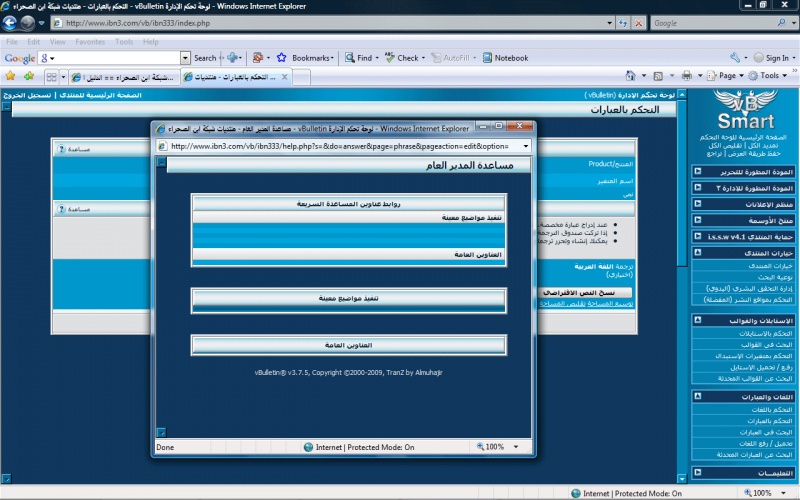Viewport: 800px width, 500px height.
Task: Click the Google toolbar Bookmarks star
Action: [283, 58]
